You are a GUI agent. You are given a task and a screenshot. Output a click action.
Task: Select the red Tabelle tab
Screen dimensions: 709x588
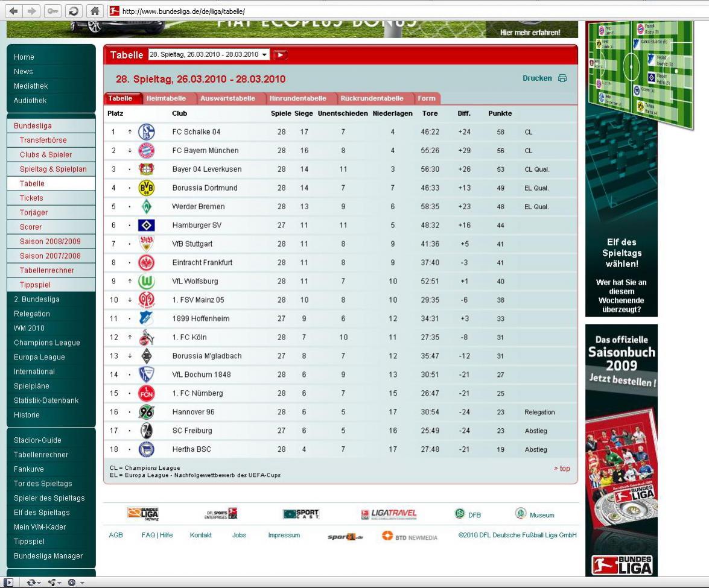point(120,98)
